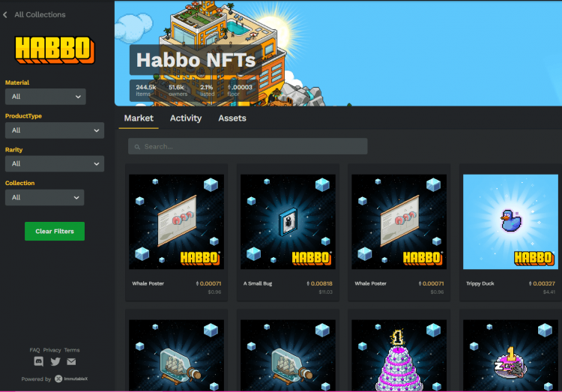This screenshot has height=392, width=562.
Task: Click the All Collections link text
Action: point(40,15)
